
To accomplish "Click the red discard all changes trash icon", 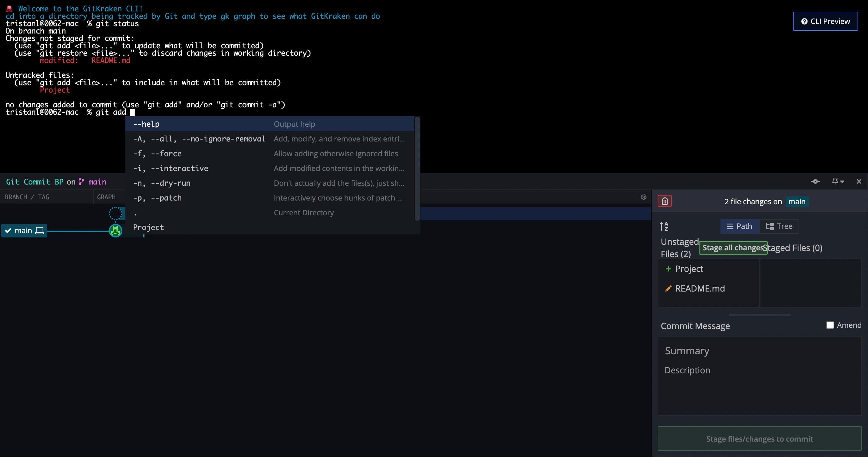I will [665, 201].
